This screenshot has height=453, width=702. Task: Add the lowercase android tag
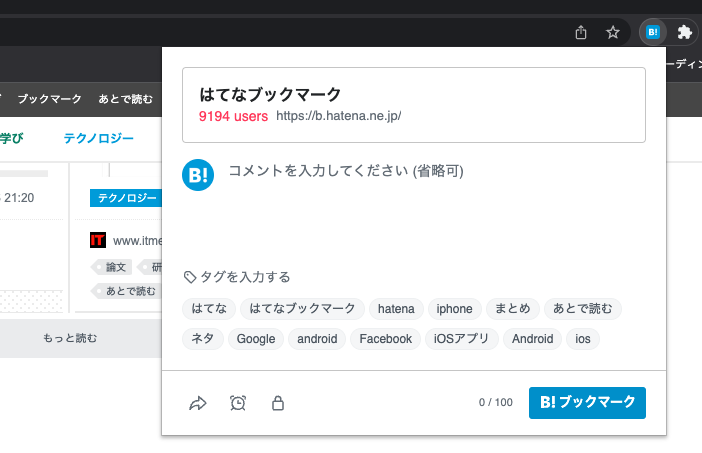pyautogui.click(x=317, y=339)
